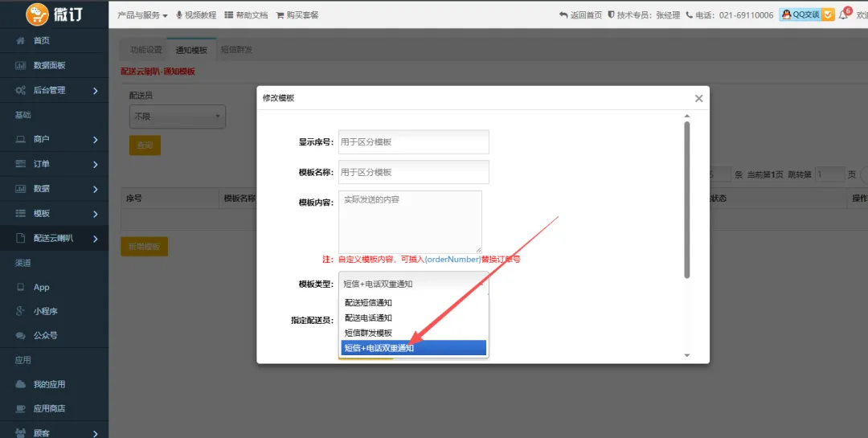Viewport: 868px width, 438px height.
Task: Click the yellow 查询 button
Action: (145, 145)
